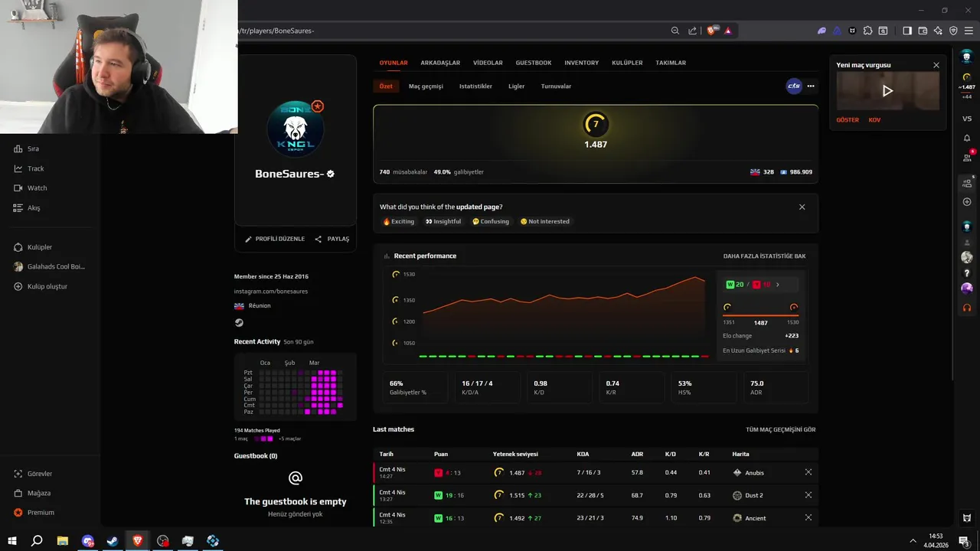Switch to the ARKADAŞLAR tab
This screenshot has height=551, width=980.
point(440,63)
